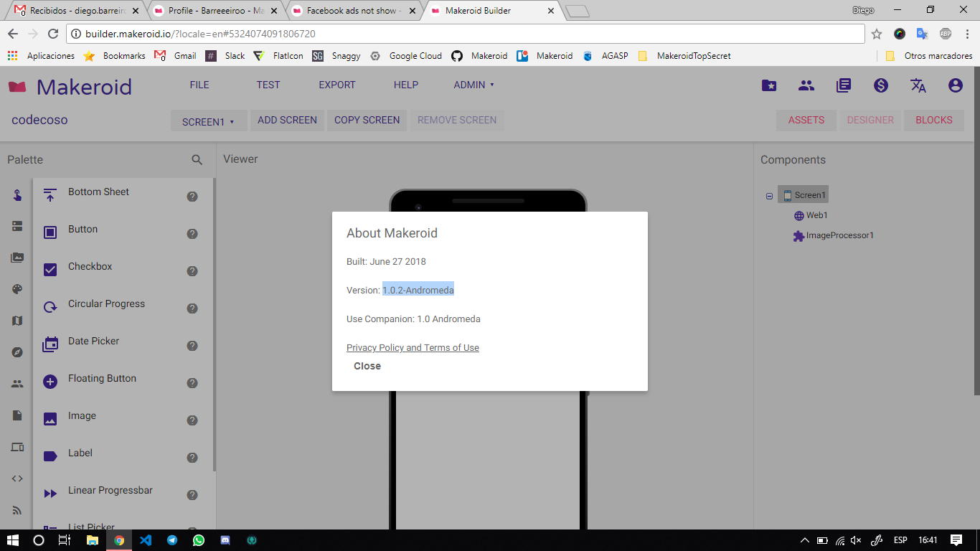Open the TEST menu

[268, 85]
